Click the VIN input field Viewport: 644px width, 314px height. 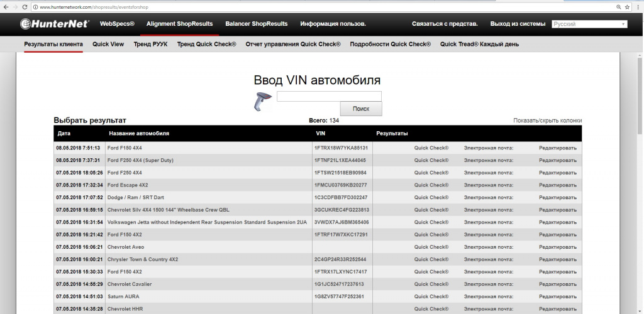[329, 96]
